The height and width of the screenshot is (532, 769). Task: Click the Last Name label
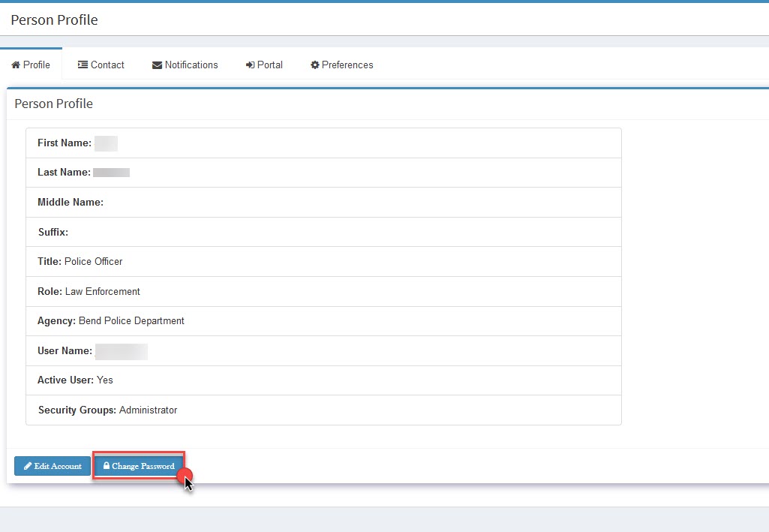pyautogui.click(x=64, y=172)
